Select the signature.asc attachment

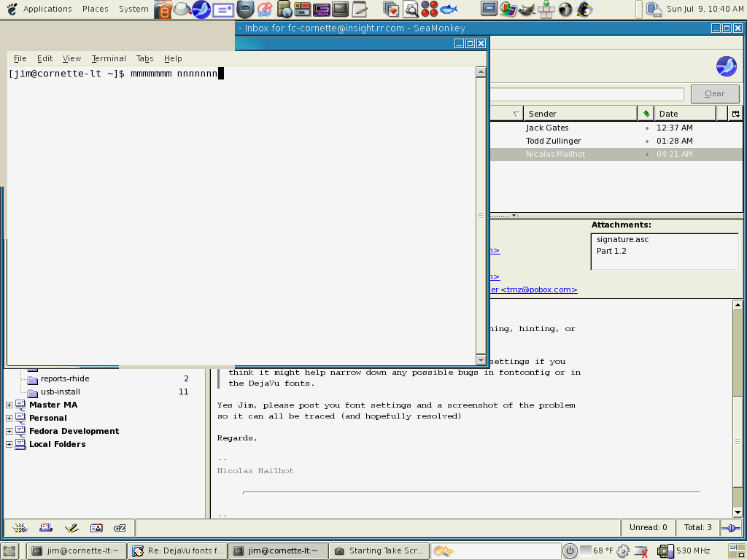(622, 239)
